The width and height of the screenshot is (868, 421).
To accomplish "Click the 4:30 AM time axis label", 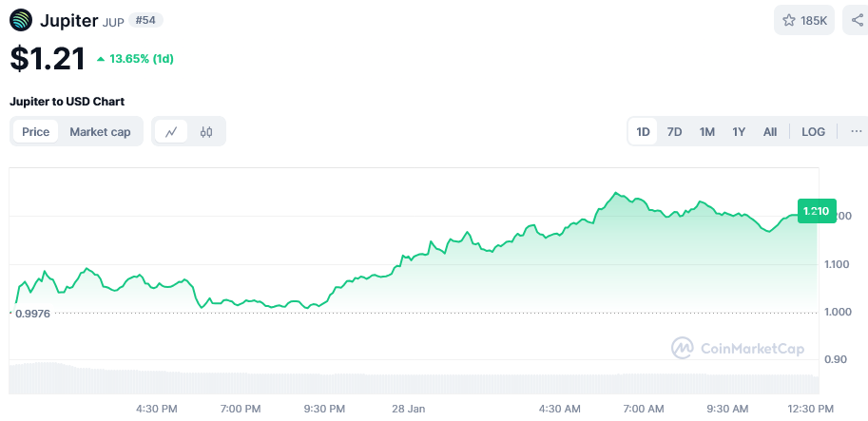I will click(559, 409).
